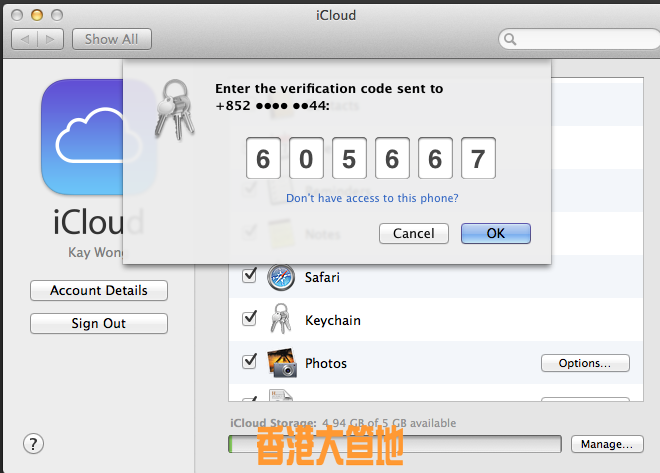Select second verification digit box showing 0
The height and width of the screenshot is (473, 660).
306,158
